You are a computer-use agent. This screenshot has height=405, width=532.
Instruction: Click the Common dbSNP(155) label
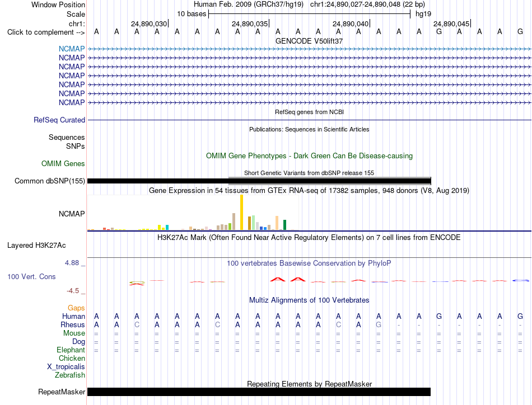click(49, 181)
